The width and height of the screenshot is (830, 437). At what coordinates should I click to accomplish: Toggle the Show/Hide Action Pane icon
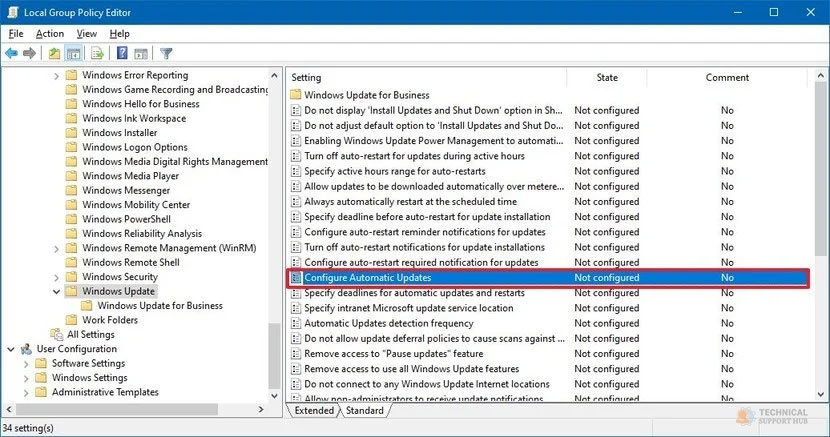[x=141, y=53]
